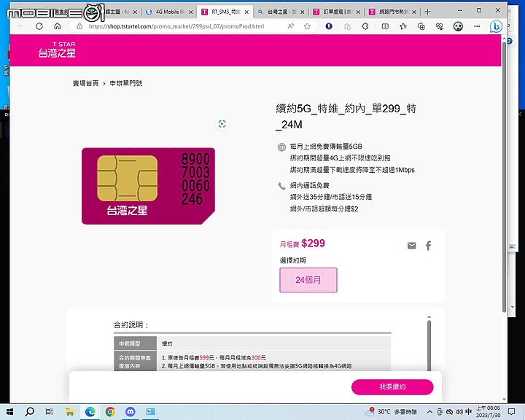Launch Google Chrome from the taskbar
Image resolution: width=525 pixels, height=420 pixels.
point(110,412)
